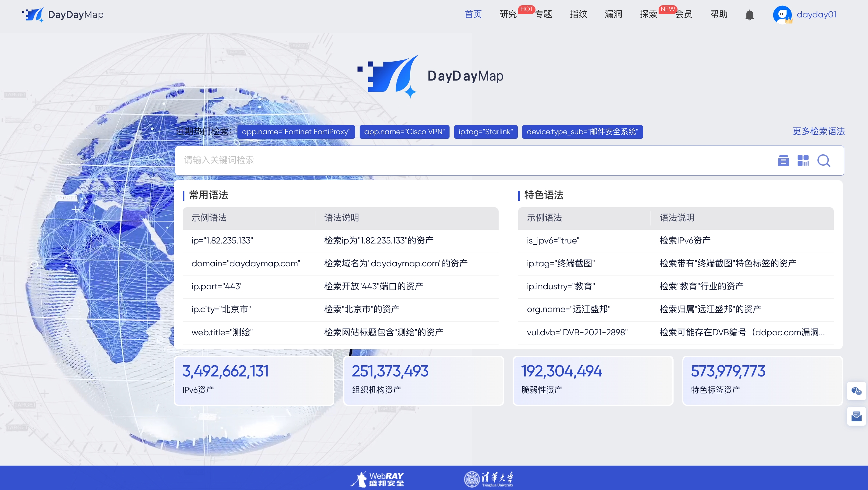
Task: Click the dayday01 user avatar
Action: pos(782,15)
